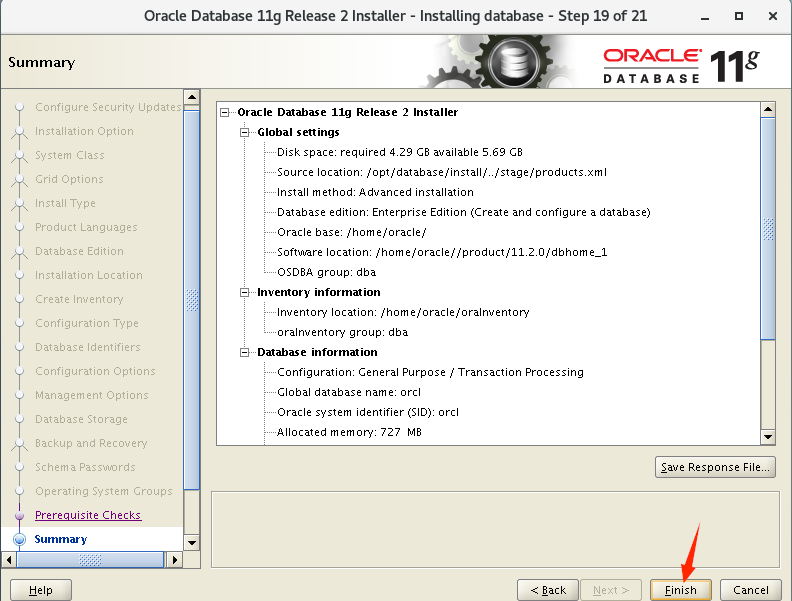Select the Database Edition step
792x601 pixels.
tap(79, 251)
